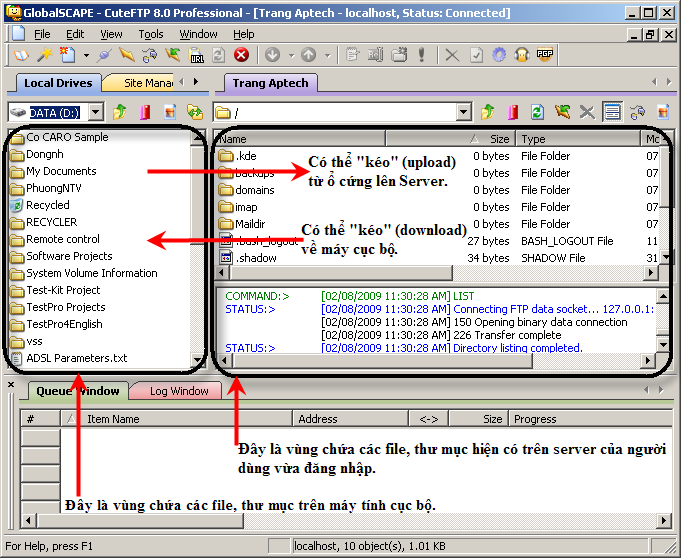681x558 pixels.
Task: Sort remote files by Name column header
Action: [300, 139]
